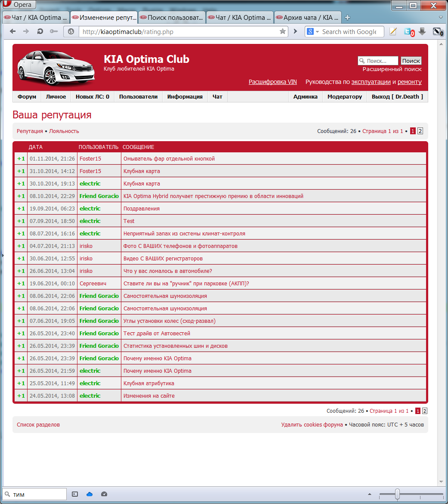This screenshot has width=448, height=504.
Task: Open the tab list arrow at far right
Action: pyautogui.click(x=441, y=18)
